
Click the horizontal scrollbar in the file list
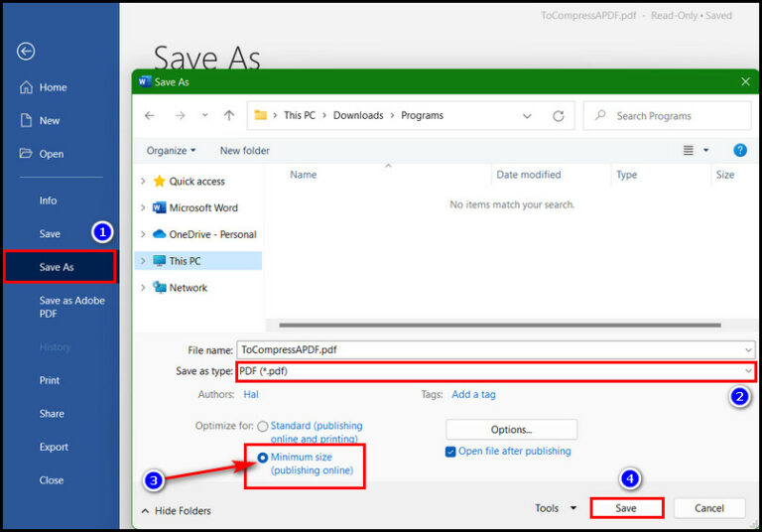[500, 325]
